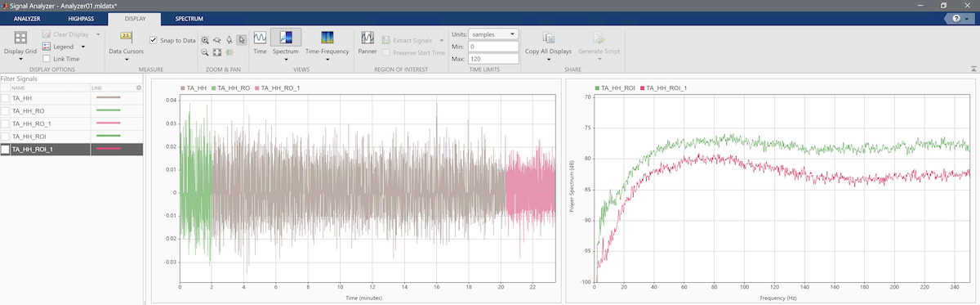Open the SPECTRUM ribbon tab

click(x=189, y=18)
